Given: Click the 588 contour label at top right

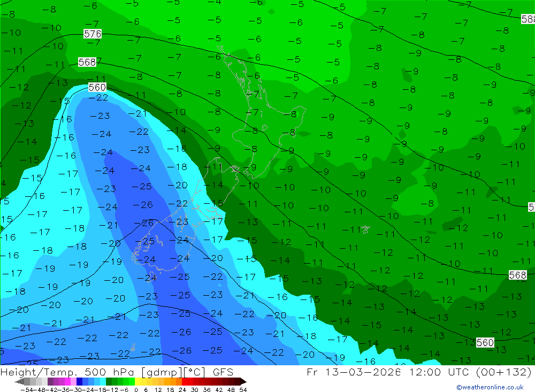Looking at the screenshot, I should coord(528,19).
